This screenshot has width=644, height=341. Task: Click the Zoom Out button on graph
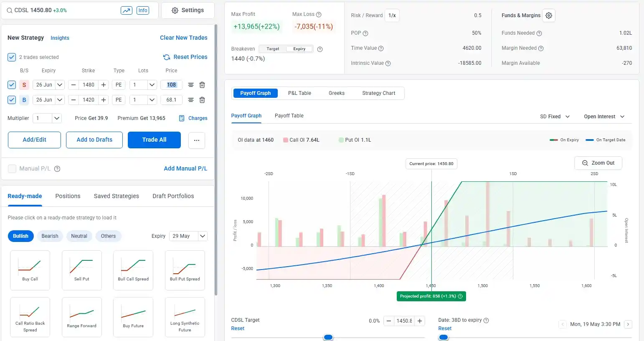click(x=598, y=163)
